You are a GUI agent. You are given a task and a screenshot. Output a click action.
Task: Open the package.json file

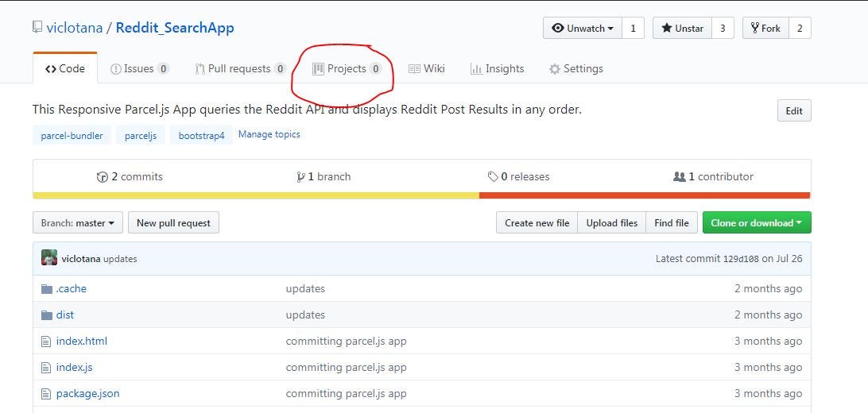88,394
